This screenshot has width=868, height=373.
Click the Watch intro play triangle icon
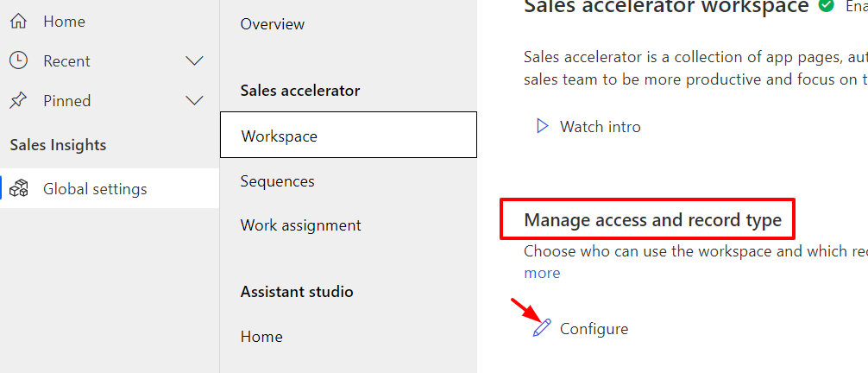tap(543, 127)
